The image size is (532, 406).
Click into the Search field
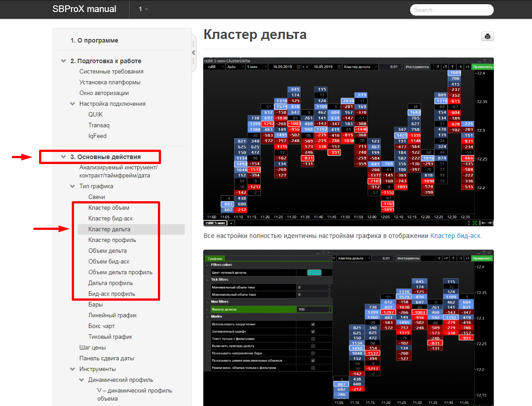(451, 10)
